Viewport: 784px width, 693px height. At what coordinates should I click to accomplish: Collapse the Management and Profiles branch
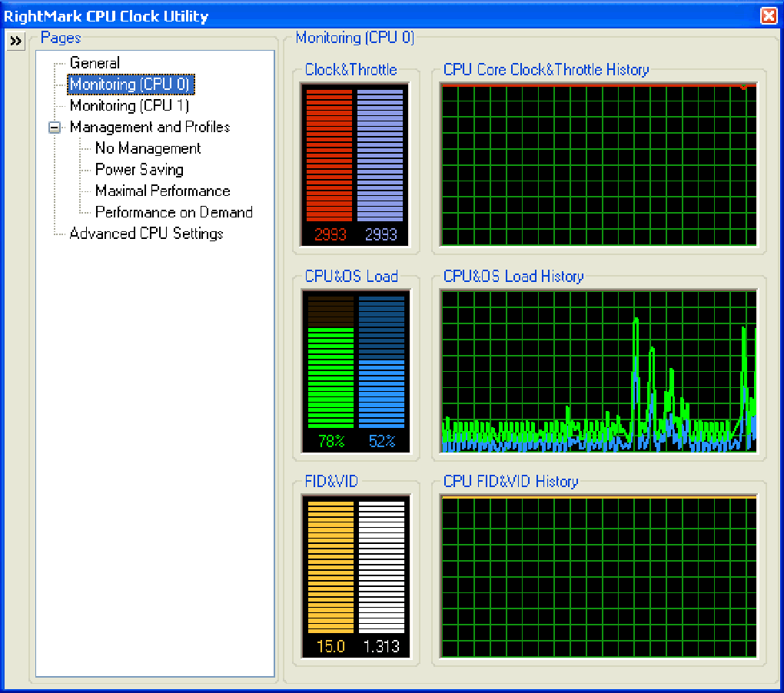point(54,127)
